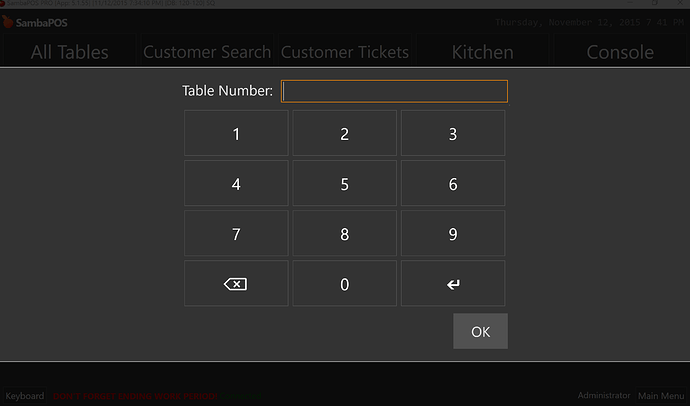The width and height of the screenshot is (690, 406).
Task: Tap keypad digit 4
Action: (236, 184)
